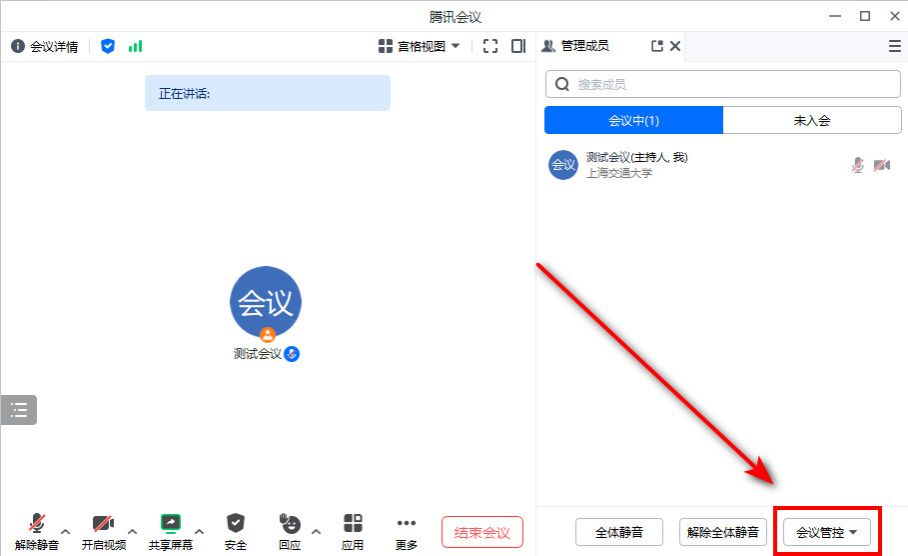Click the 全体静音 button
This screenshot has height=556, width=908.
[x=619, y=532]
